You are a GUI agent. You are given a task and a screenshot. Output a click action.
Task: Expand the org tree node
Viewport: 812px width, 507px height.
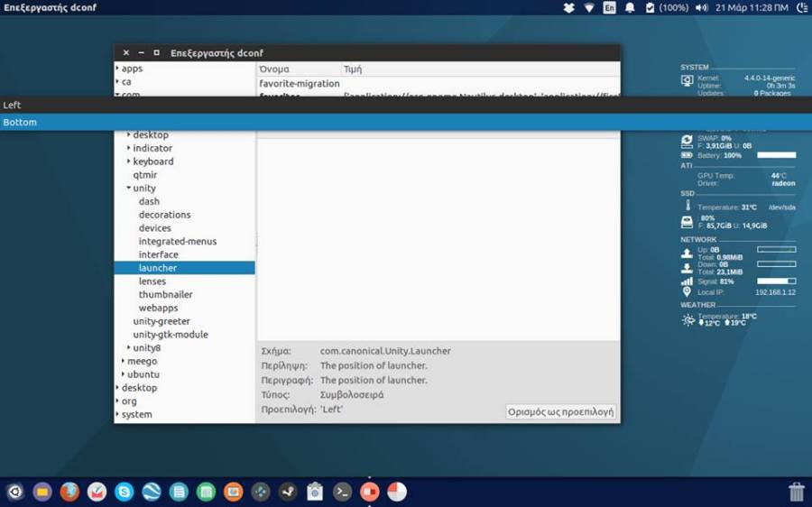(117, 401)
